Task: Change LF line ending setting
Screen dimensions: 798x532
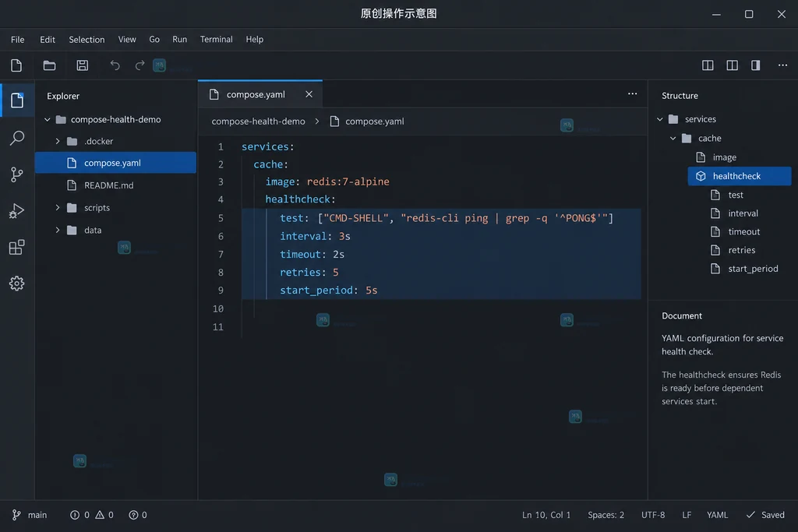Action: pos(687,515)
